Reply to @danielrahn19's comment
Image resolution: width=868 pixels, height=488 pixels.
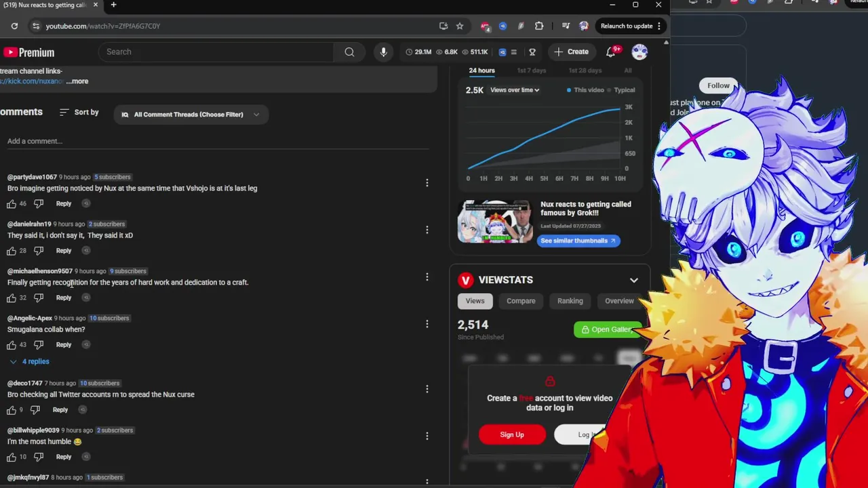click(64, 251)
